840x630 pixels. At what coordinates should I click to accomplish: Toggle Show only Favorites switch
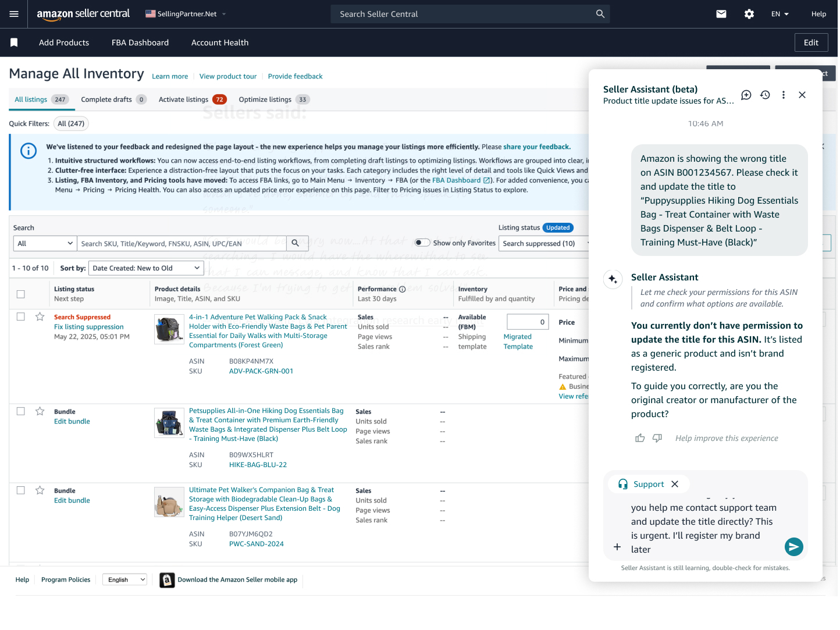click(x=422, y=243)
